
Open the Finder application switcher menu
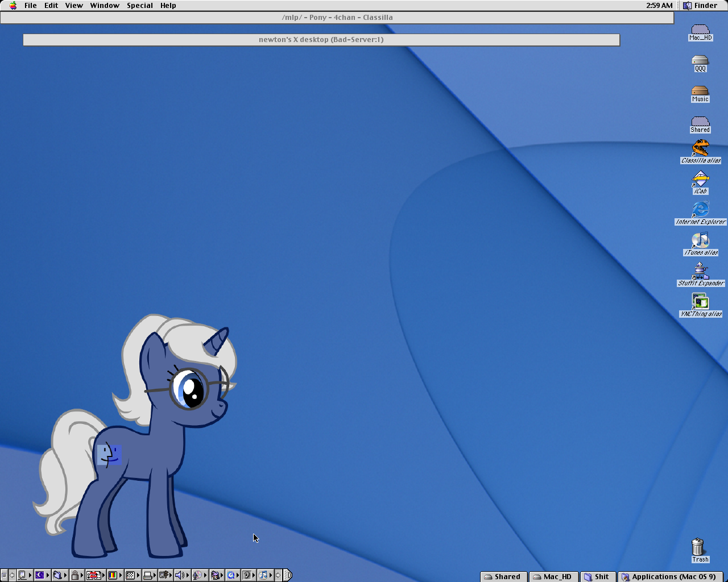tap(700, 6)
